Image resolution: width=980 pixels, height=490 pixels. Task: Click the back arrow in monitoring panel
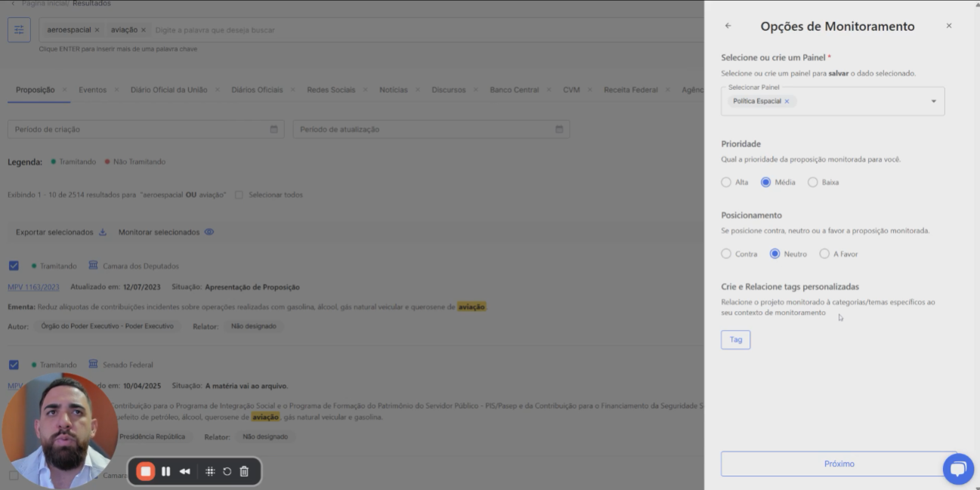tap(728, 26)
